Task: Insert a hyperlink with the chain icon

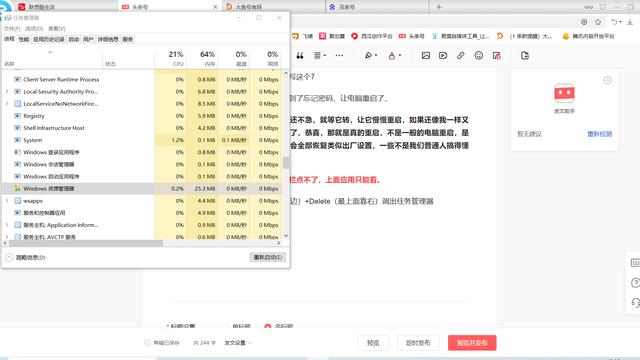Action: 460,56
